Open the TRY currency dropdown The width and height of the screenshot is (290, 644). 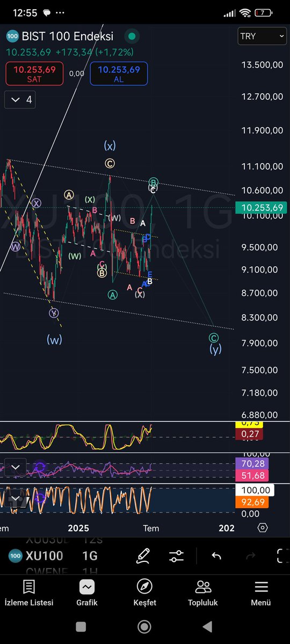click(x=262, y=36)
